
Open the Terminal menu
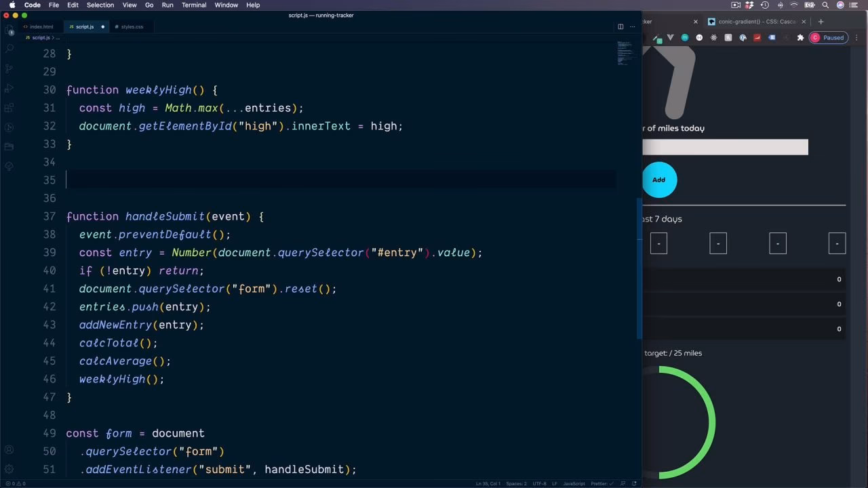coord(194,5)
